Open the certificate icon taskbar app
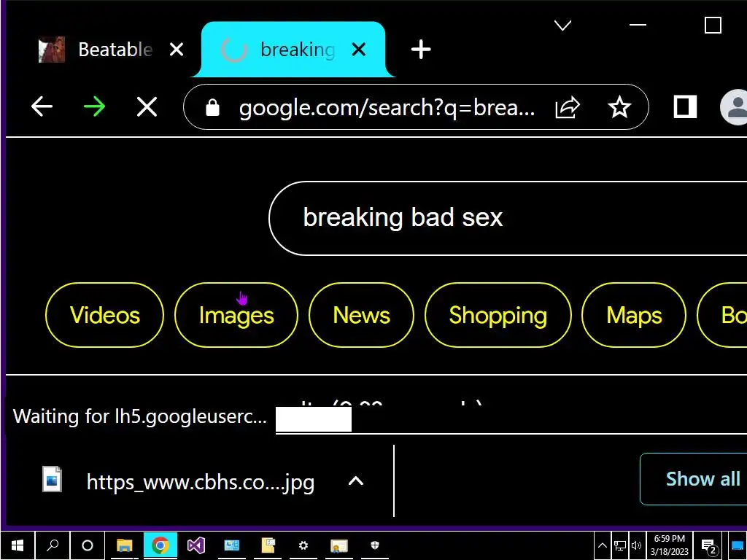Viewport: 747px width, 560px height. [x=339, y=545]
